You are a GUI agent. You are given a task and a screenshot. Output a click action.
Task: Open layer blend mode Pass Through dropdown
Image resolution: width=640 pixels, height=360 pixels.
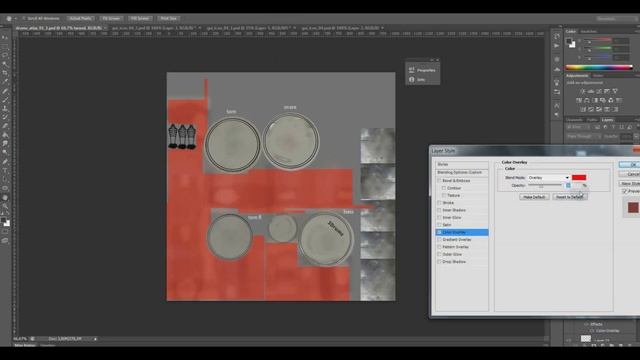(583, 136)
